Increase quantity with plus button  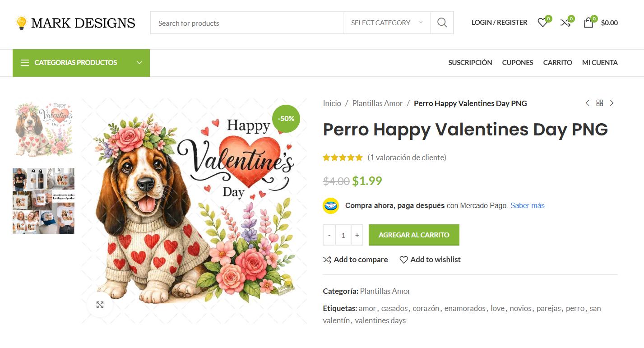pos(357,235)
